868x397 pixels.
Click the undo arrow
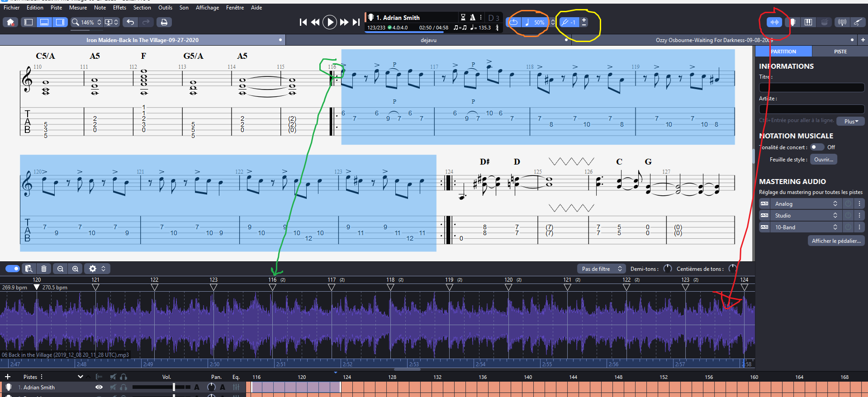pyautogui.click(x=130, y=22)
